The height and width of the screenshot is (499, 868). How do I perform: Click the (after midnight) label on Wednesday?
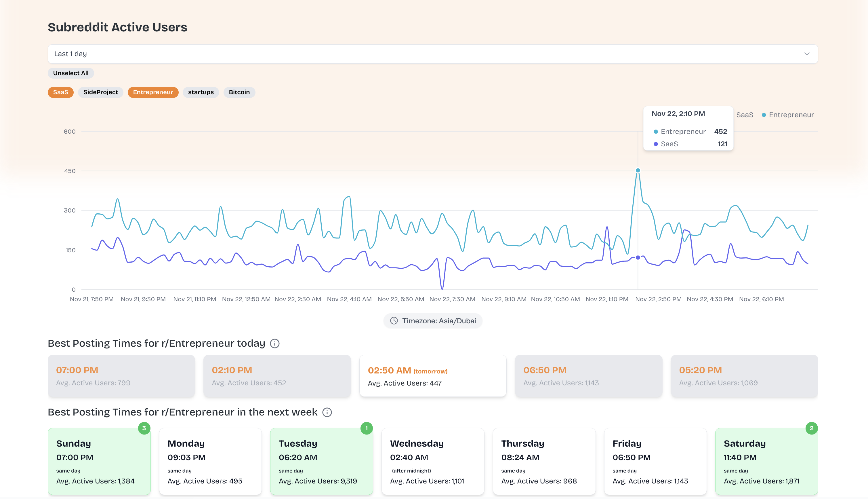coord(411,471)
